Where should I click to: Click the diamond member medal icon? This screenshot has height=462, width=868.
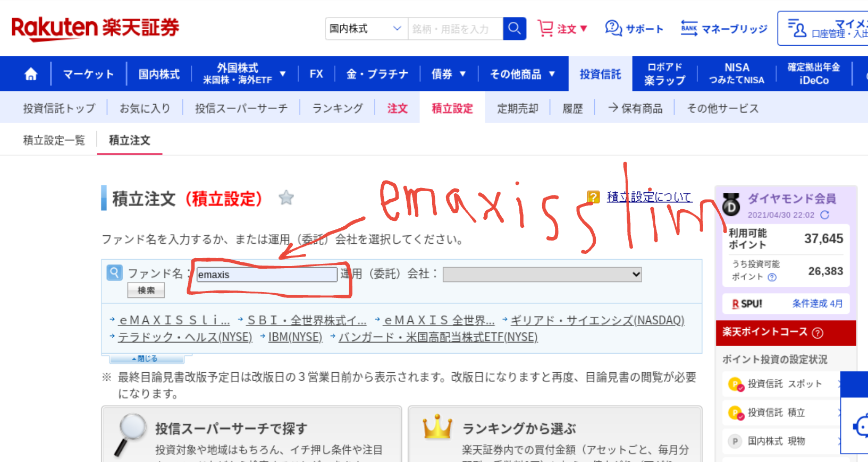tap(731, 204)
